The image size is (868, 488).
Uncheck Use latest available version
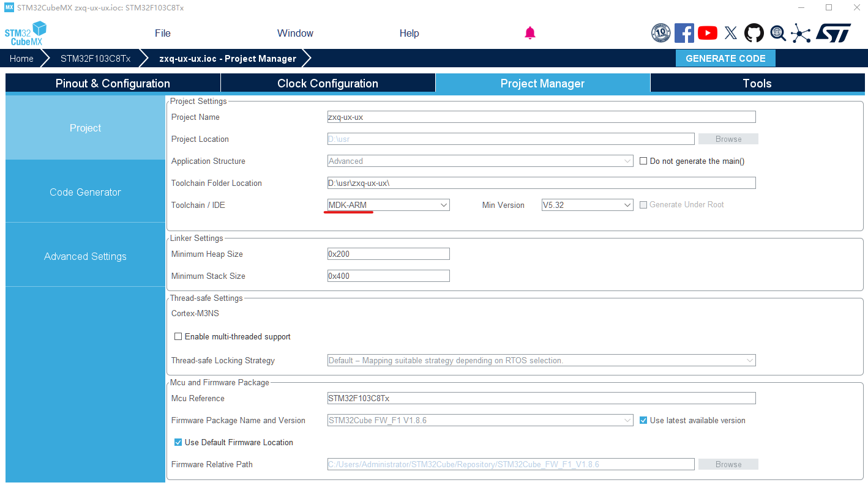pos(643,421)
